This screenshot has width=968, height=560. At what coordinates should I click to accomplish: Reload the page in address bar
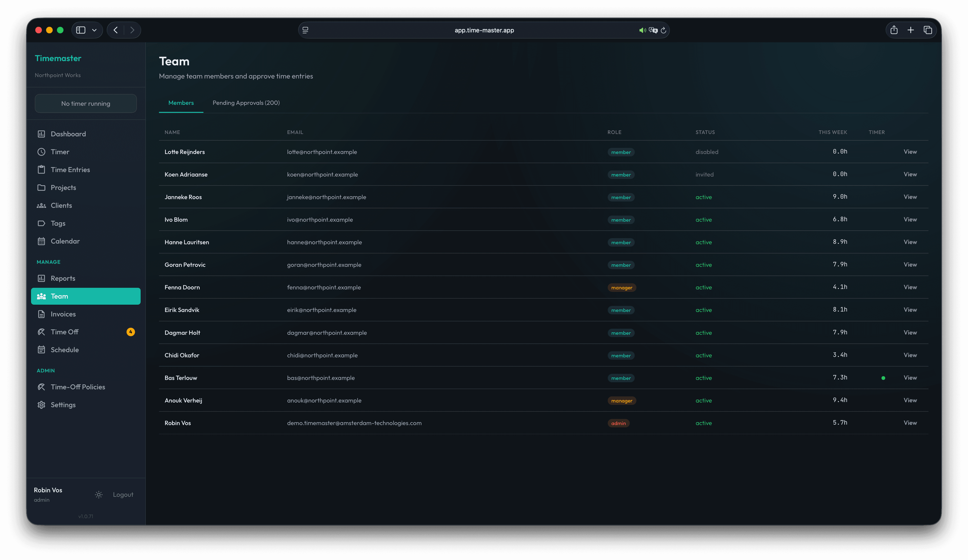(x=663, y=30)
